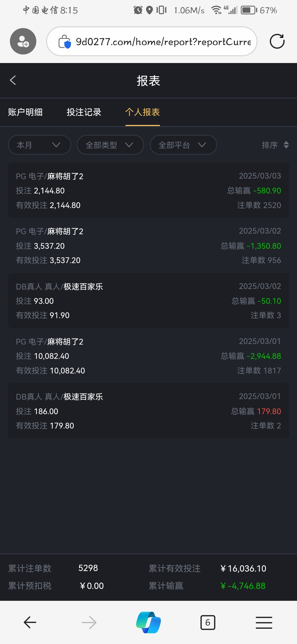Switch to the 账户明细 tab
This screenshot has height=644, width=297.
25,112
